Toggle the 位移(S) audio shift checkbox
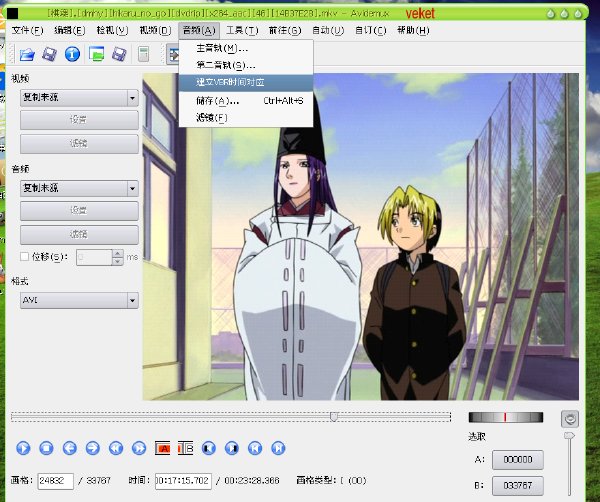The image size is (600, 502). click(x=24, y=257)
